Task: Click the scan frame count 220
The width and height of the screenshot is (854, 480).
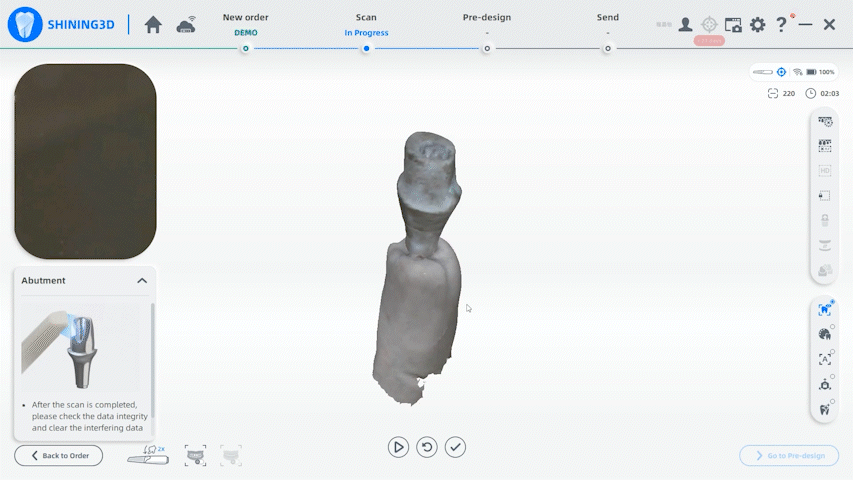Action: pyautogui.click(x=781, y=94)
